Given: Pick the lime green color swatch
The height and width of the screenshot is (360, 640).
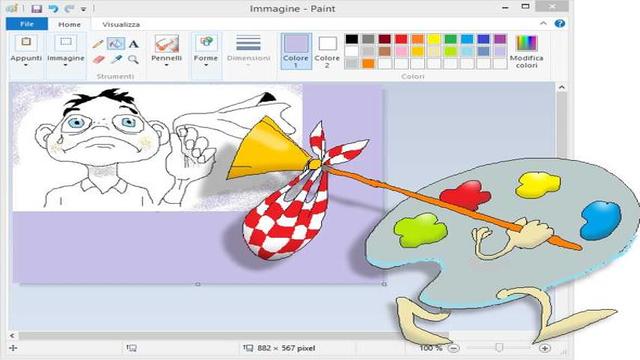Looking at the screenshot, I should point(451,51).
